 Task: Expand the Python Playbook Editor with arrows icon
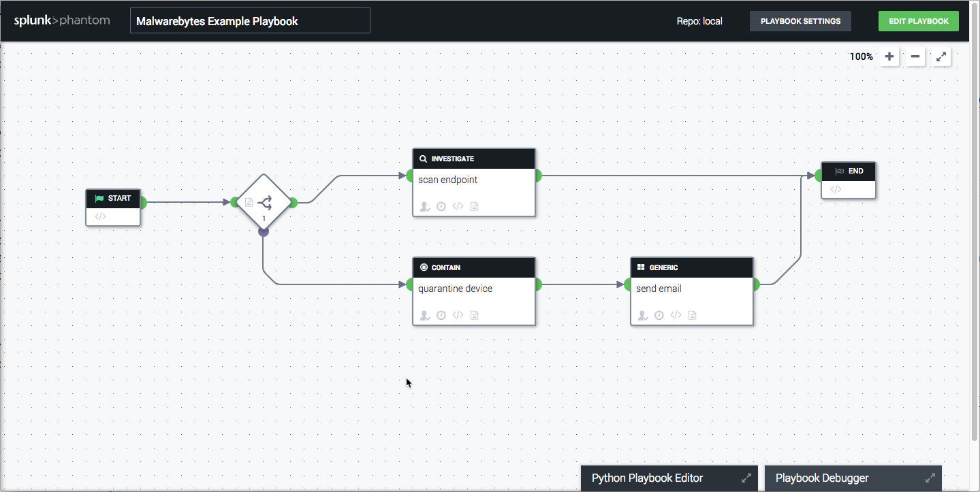746,478
